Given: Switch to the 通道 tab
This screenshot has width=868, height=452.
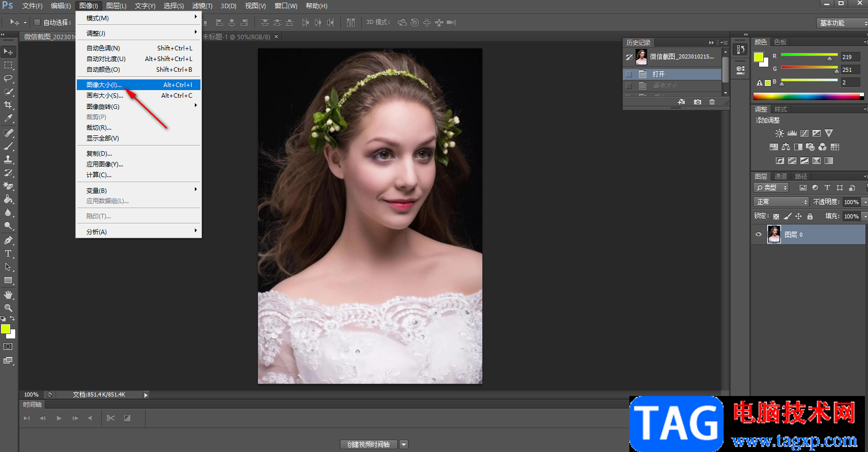Looking at the screenshot, I should pyautogui.click(x=780, y=176).
